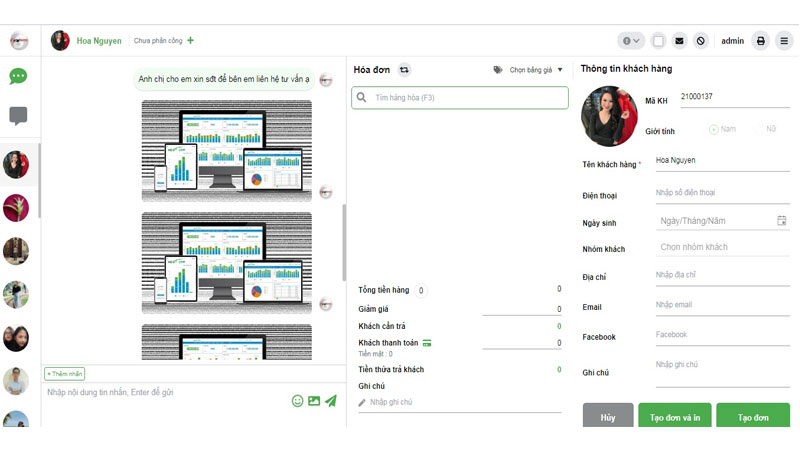
Task: Click the payment card icon by Khách thanh toán
Action: coord(427,343)
